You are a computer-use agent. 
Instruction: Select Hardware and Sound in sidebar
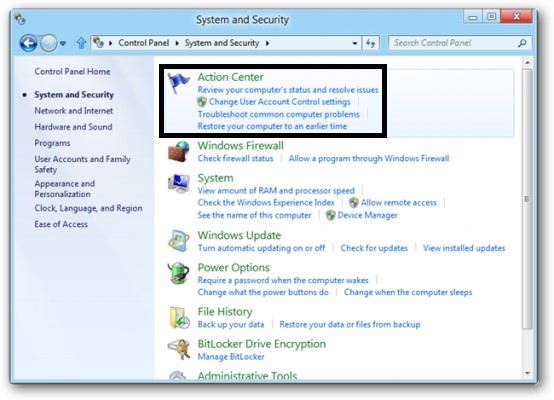pos(73,127)
